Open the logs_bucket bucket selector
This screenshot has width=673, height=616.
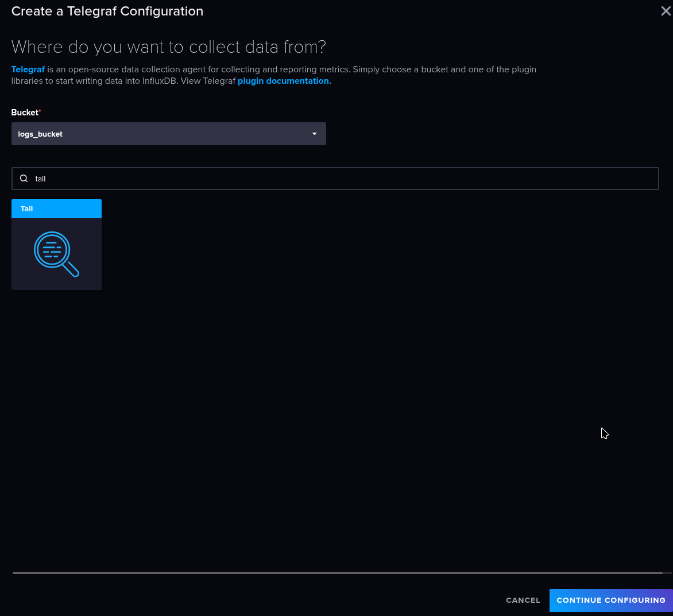[x=168, y=134]
